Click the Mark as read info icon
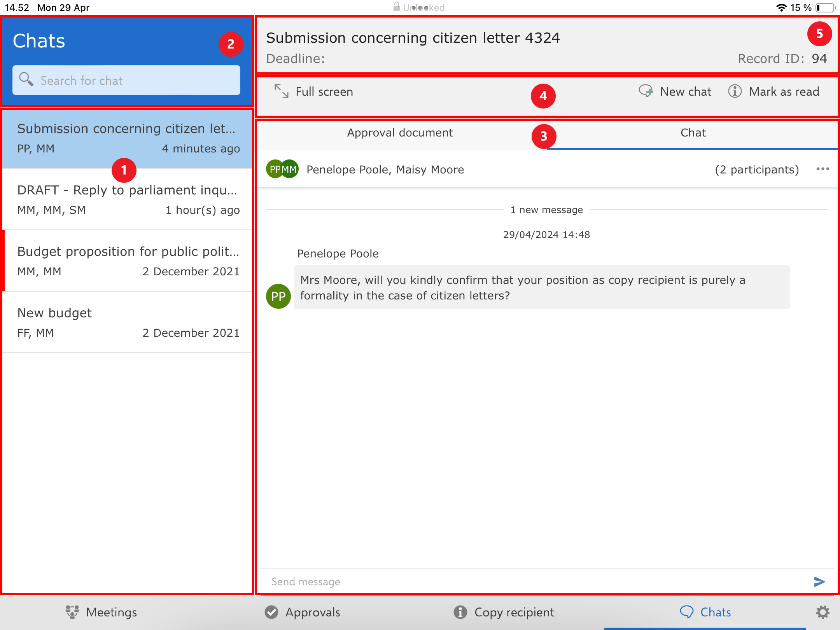The image size is (840, 630). coord(735,91)
